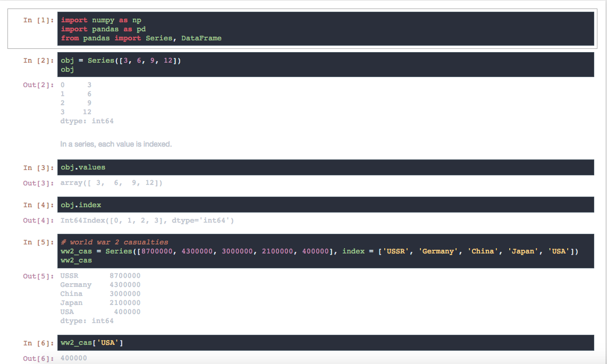The width and height of the screenshot is (607, 364).
Task: Click the line 'import numpy as np'
Action: pyautogui.click(x=101, y=20)
